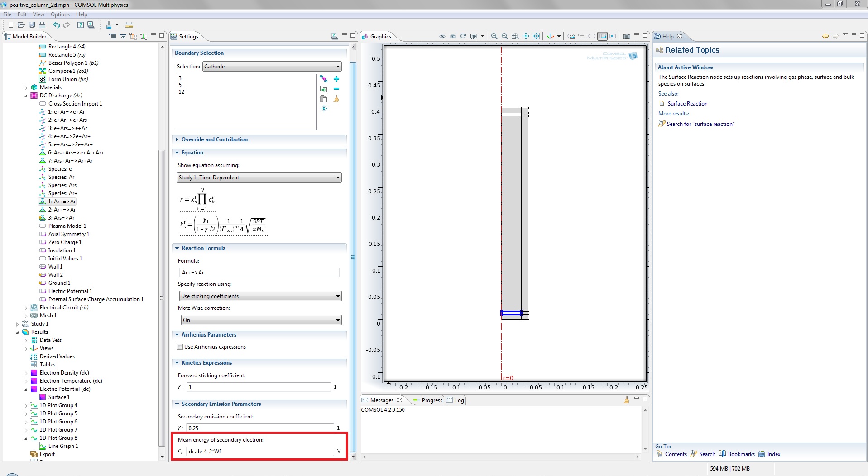Screen dimensions: 868x476
Task: Open the Surface Reaction help link
Action: point(687,104)
